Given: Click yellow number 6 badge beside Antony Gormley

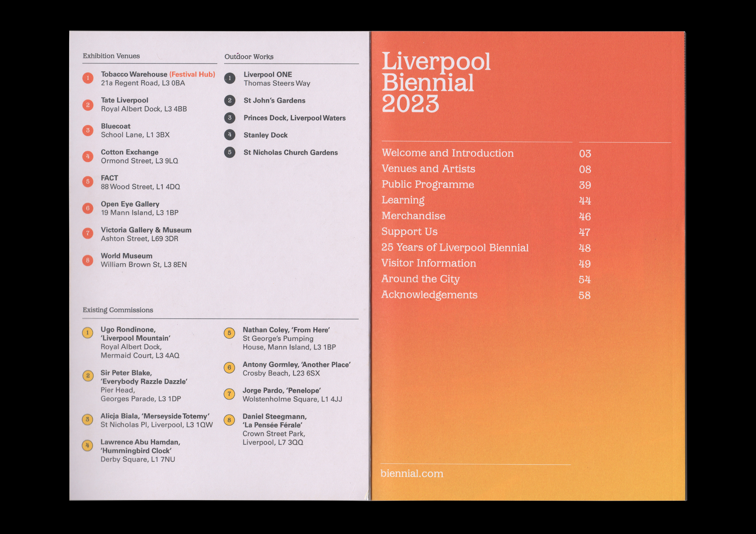Looking at the screenshot, I should pos(229,368).
